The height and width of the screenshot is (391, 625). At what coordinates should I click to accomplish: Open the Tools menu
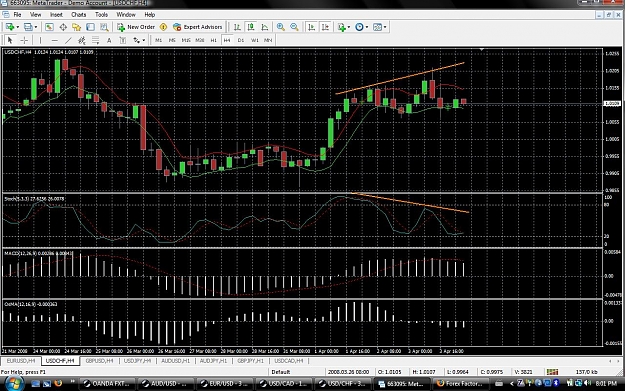click(x=101, y=14)
